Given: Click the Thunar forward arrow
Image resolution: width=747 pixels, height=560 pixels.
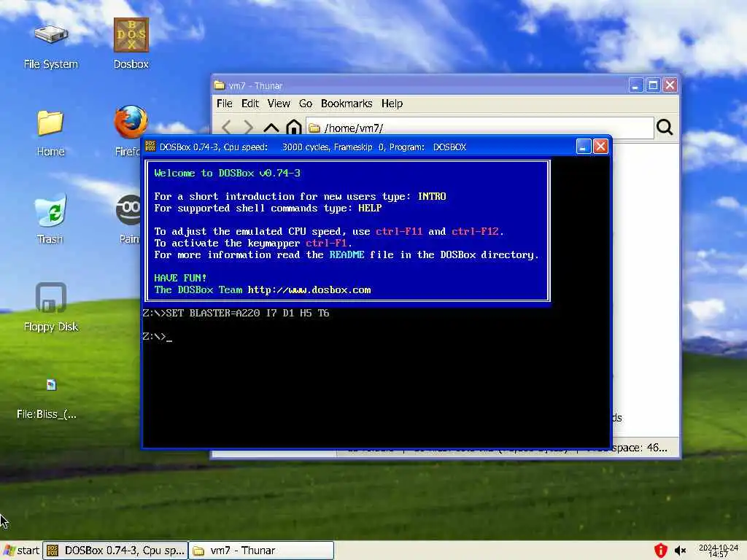Looking at the screenshot, I should (248, 128).
